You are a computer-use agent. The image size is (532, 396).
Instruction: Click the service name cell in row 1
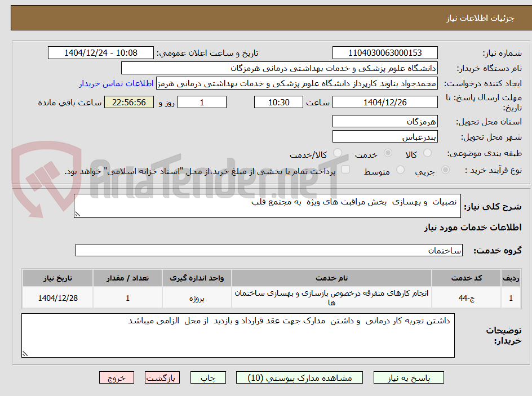coord(331,298)
